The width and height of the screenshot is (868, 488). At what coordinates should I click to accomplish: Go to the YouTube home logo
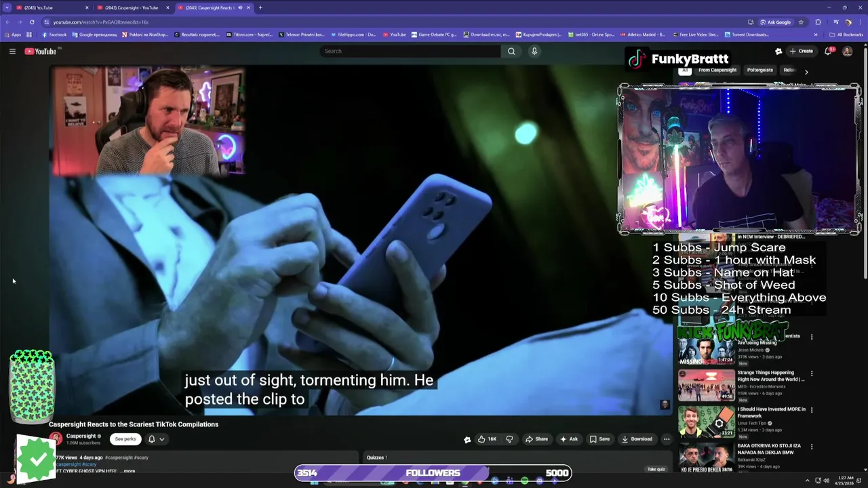tap(41, 52)
